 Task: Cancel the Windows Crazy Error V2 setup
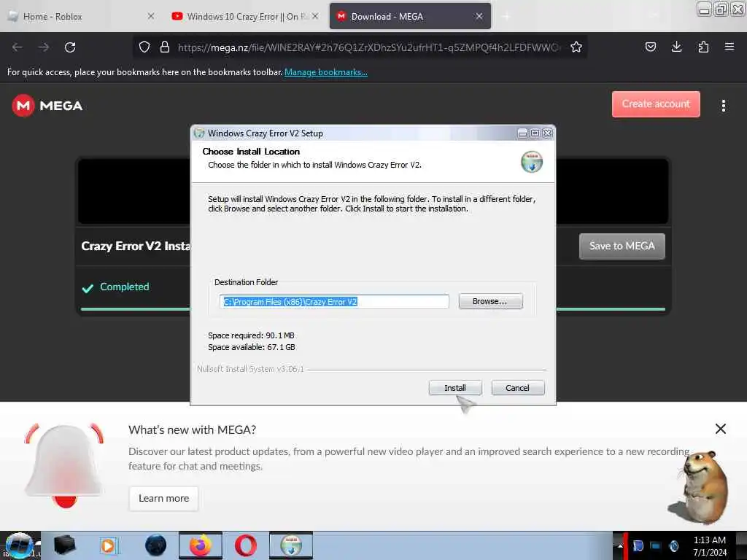[x=517, y=388]
